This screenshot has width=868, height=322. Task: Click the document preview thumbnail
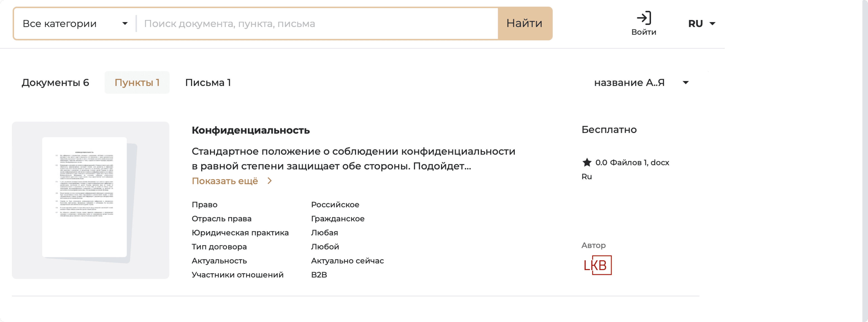90,200
